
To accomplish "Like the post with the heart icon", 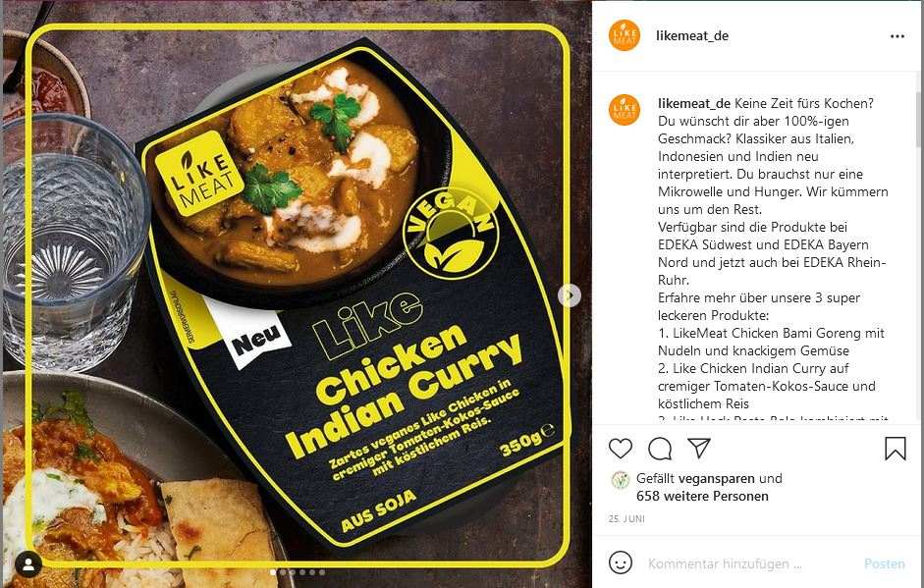I will pyautogui.click(x=621, y=449).
